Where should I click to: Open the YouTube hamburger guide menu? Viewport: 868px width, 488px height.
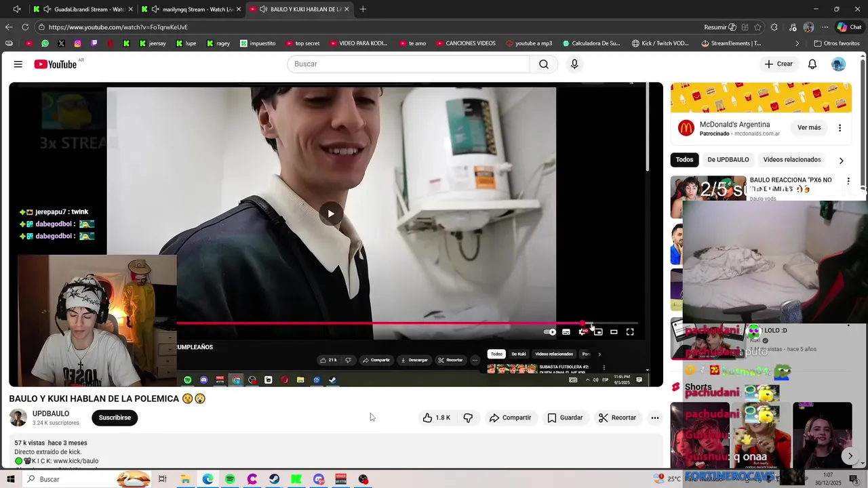click(x=18, y=64)
